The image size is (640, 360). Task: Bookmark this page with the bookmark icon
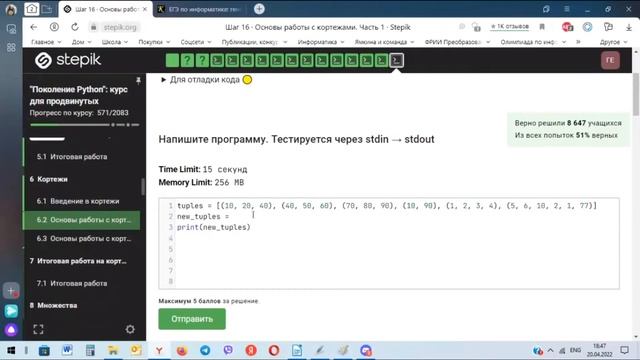[542, 27]
